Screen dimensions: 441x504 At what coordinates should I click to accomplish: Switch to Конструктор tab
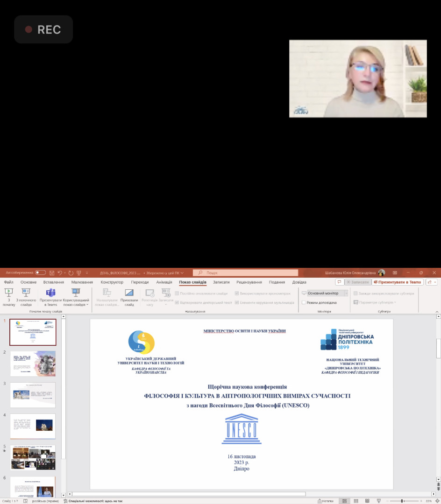click(x=112, y=282)
